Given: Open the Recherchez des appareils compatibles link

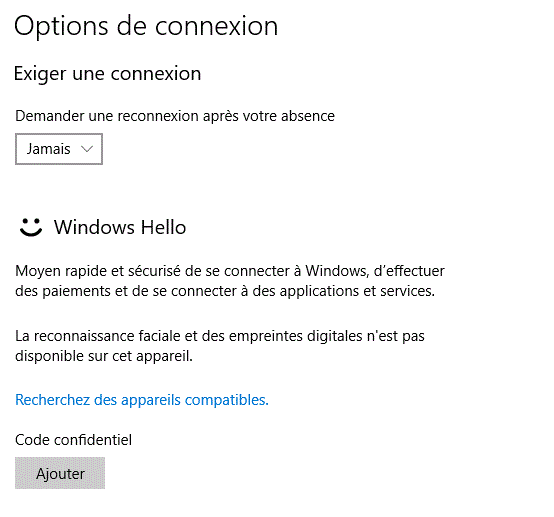Looking at the screenshot, I should (x=142, y=400).
